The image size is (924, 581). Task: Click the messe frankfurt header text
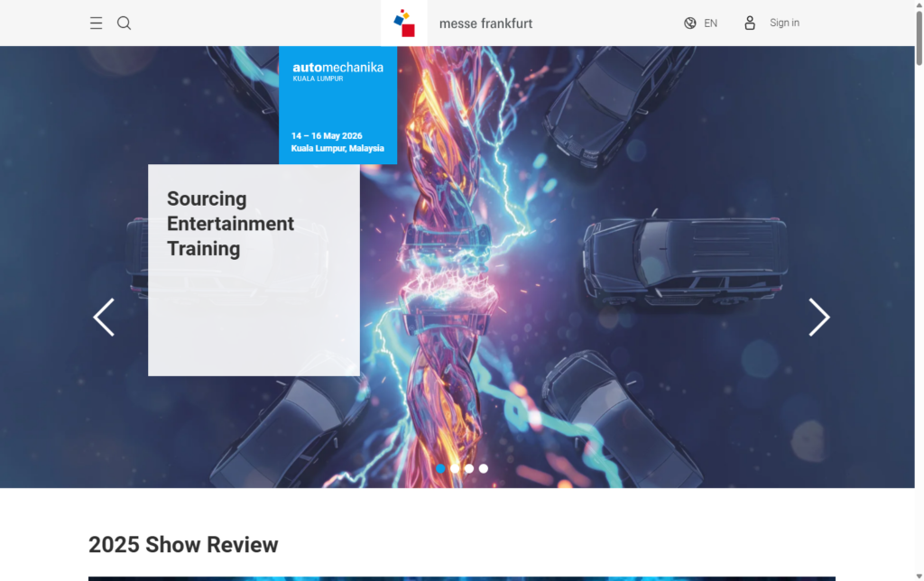485,23
